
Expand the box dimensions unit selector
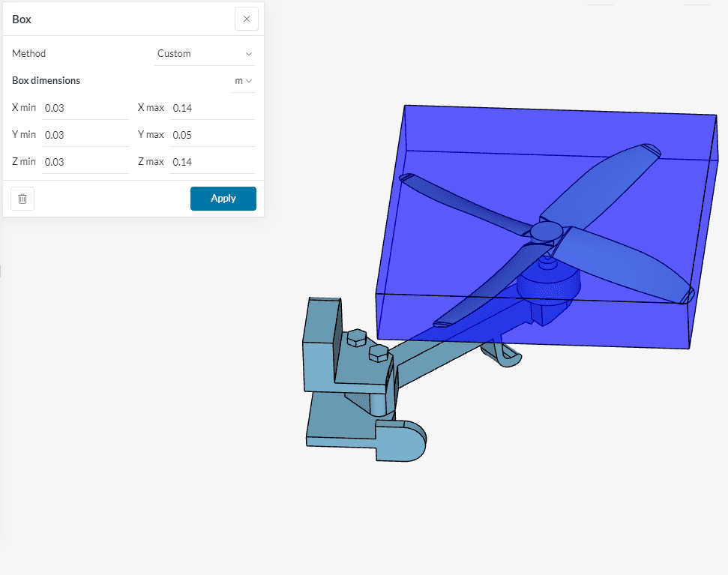[243, 81]
